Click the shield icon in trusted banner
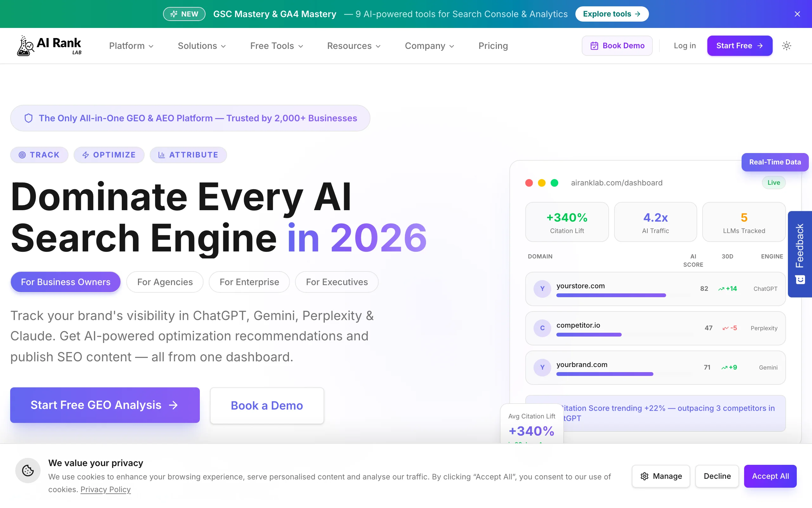Screen dimensions: 812x508 click(x=29, y=118)
